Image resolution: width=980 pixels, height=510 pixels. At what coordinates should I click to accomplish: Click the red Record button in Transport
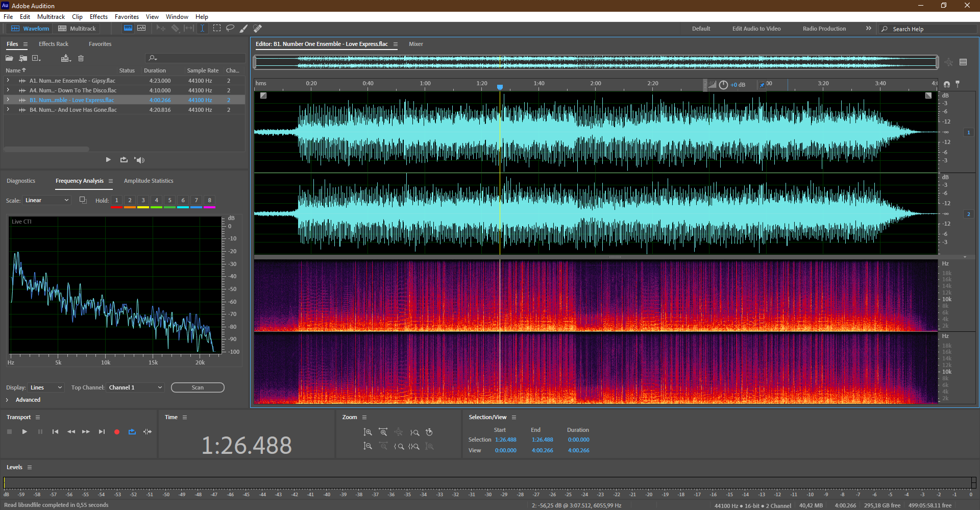pyautogui.click(x=117, y=432)
